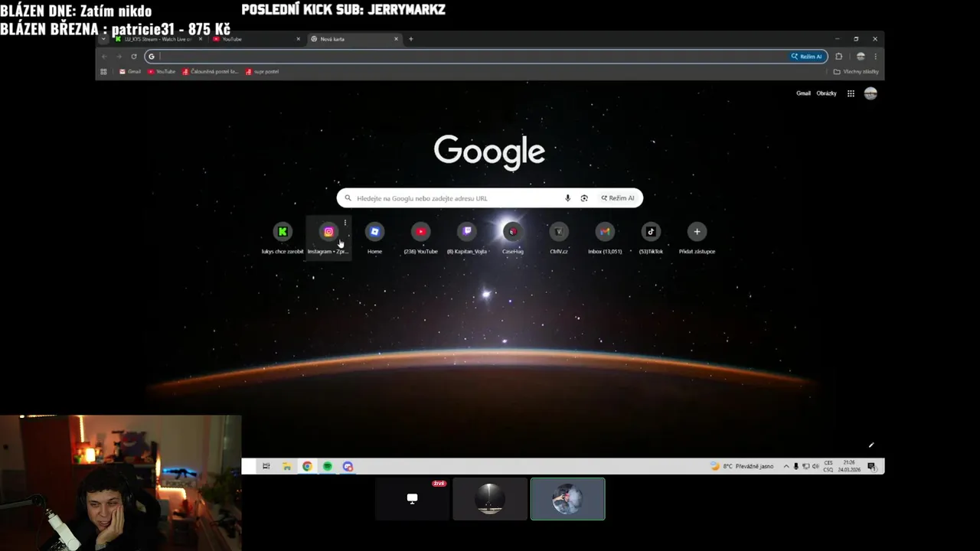This screenshot has height=551, width=980.
Task: Open the Chrome three-dot menu
Action: coord(875,57)
